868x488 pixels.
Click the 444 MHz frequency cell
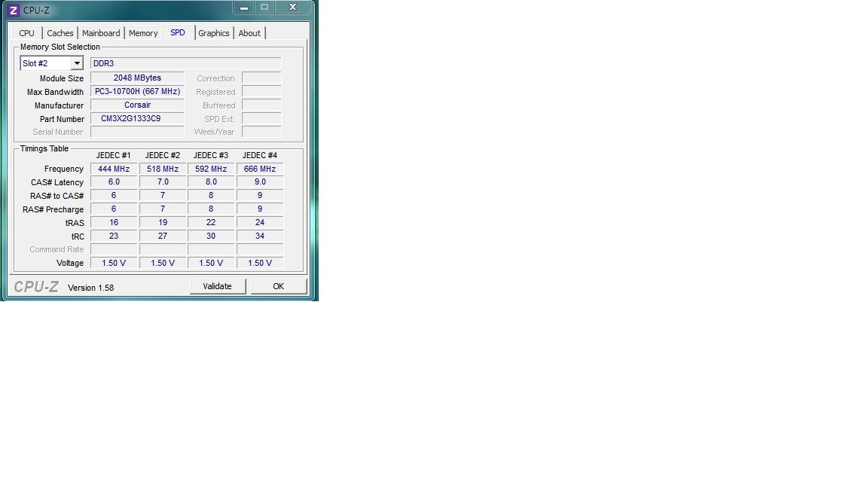click(x=114, y=169)
